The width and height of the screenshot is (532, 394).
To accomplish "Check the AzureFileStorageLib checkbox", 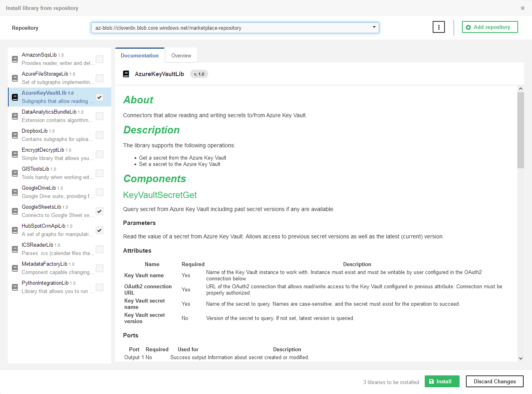I will pos(100,78).
